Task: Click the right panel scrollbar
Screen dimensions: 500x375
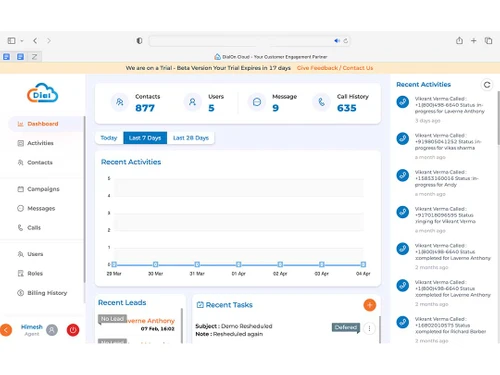Action: (x=498, y=118)
